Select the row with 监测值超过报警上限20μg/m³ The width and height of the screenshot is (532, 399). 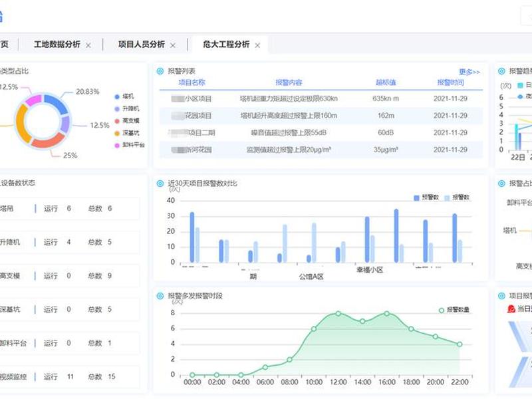click(x=321, y=150)
